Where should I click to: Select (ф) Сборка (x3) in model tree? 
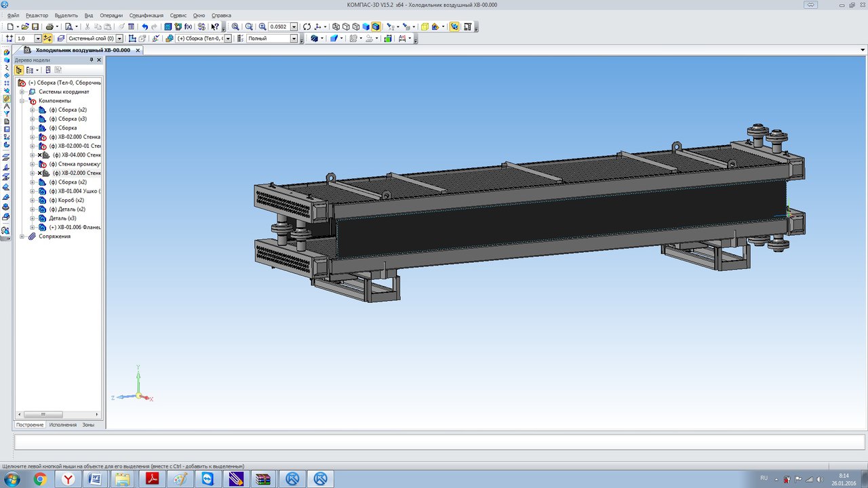[68, 119]
